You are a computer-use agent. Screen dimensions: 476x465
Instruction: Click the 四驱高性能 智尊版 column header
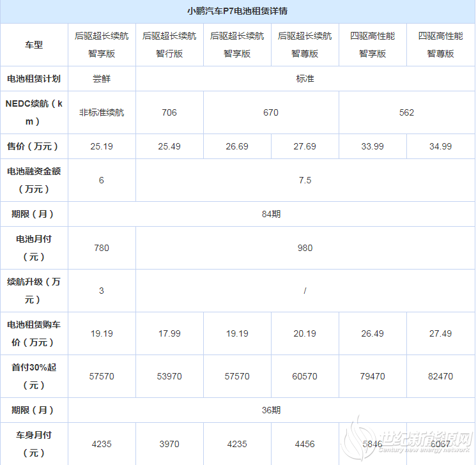pos(441,45)
